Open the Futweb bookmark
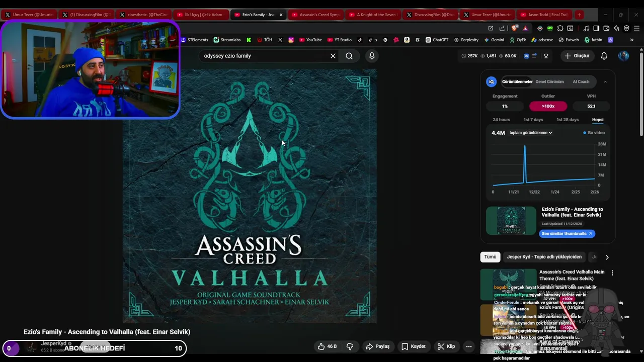Image resolution: width=644 pixels, height=362 pixels. click(x=569, y=40)
